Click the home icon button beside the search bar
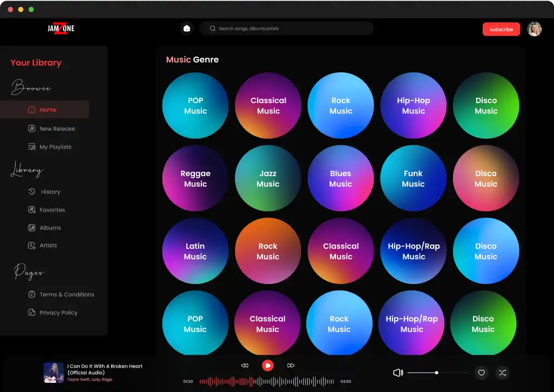 point(186,29)
